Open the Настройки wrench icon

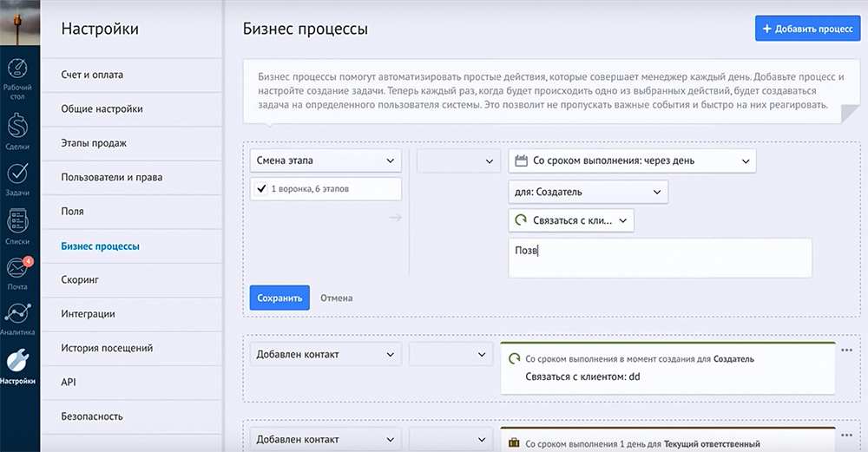pos(17,360)
